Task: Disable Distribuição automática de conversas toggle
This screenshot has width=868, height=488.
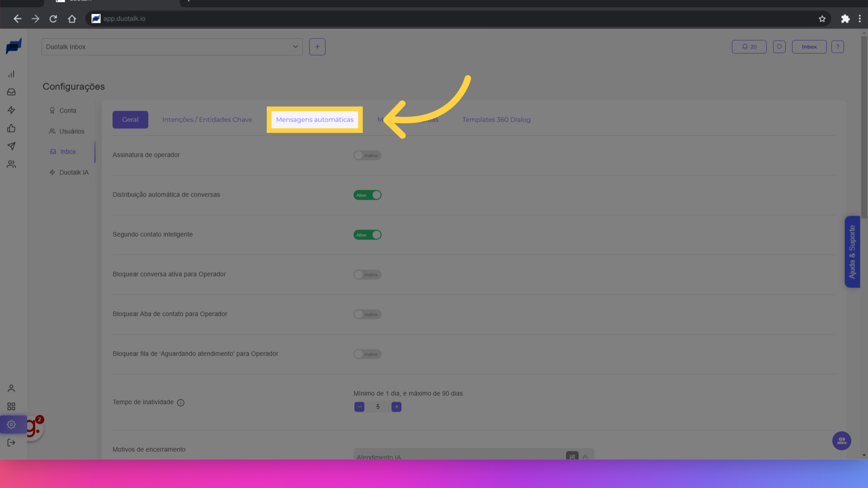Action: (x=367, y=195)
